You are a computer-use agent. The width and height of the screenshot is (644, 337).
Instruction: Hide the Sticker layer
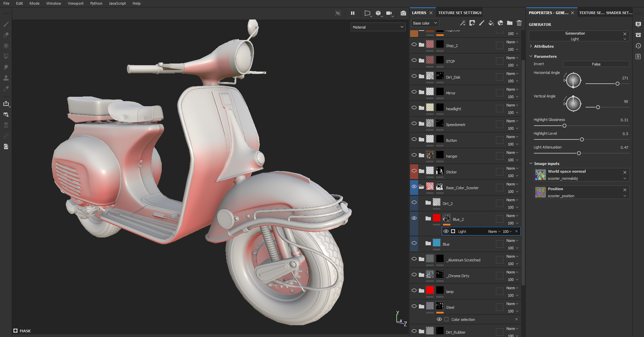click(x=414, y=171)
